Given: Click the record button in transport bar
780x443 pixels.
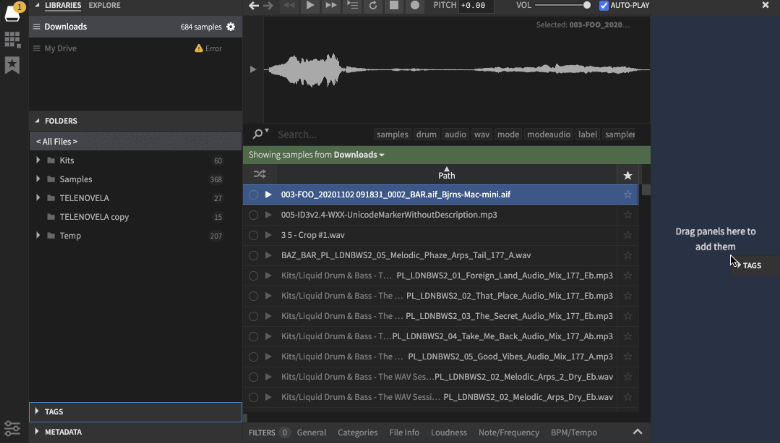Looking at the screenshot, I should (414, 6).
